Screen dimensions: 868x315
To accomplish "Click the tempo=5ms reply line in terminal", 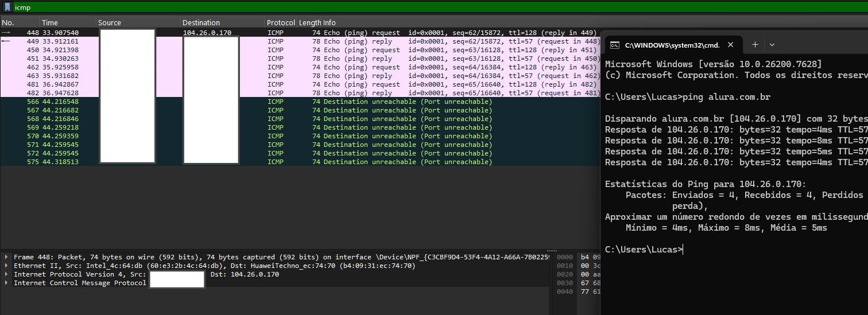I will (737, 151).
